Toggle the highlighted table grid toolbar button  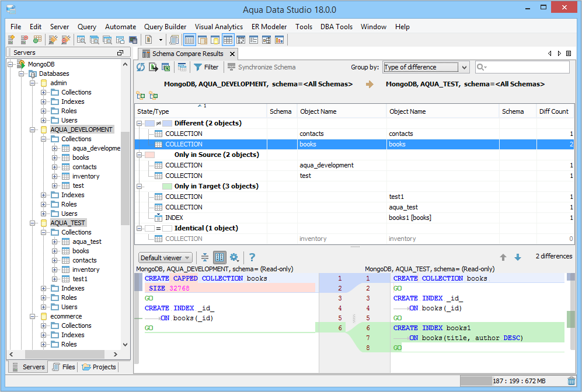228,40
